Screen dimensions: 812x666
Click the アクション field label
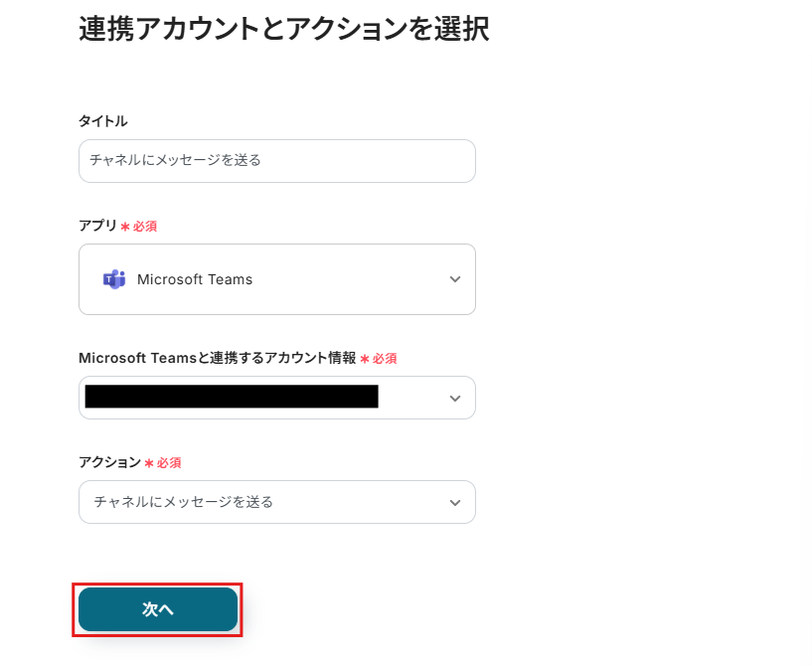pyautogui.click(x=109, y=462)
